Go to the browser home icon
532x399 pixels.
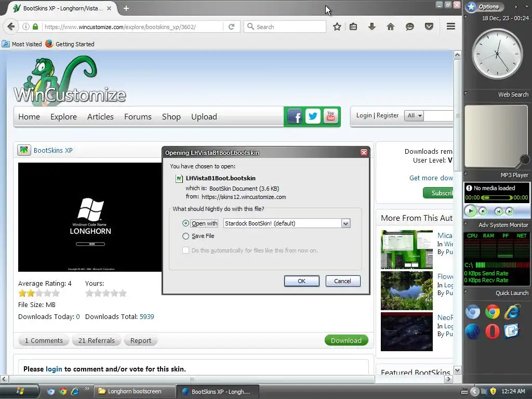coord(391,26)
